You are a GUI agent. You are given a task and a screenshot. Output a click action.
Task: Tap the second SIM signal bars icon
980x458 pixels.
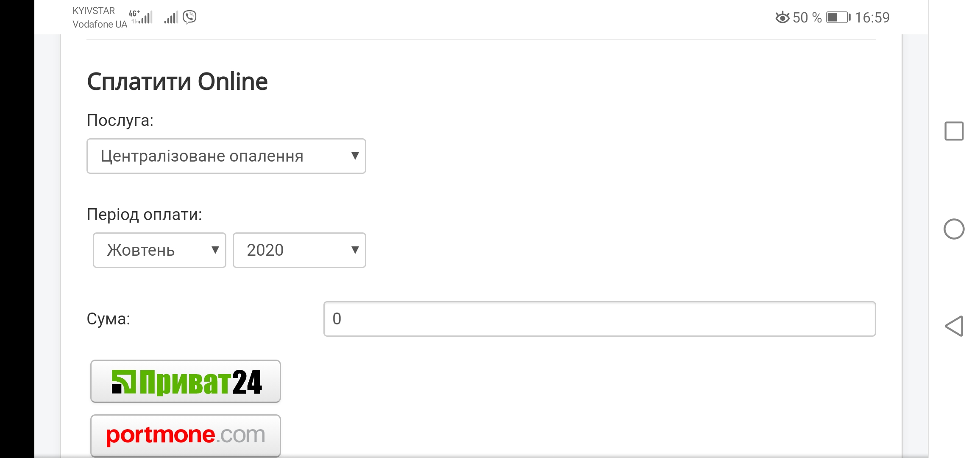pos(171,17)
